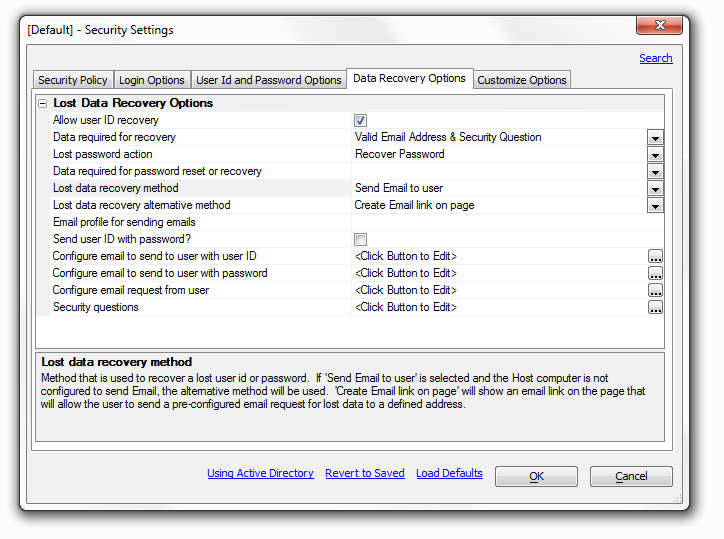Close the Security Settings dialog
724x539 pixels.
[x=659, y=25]
